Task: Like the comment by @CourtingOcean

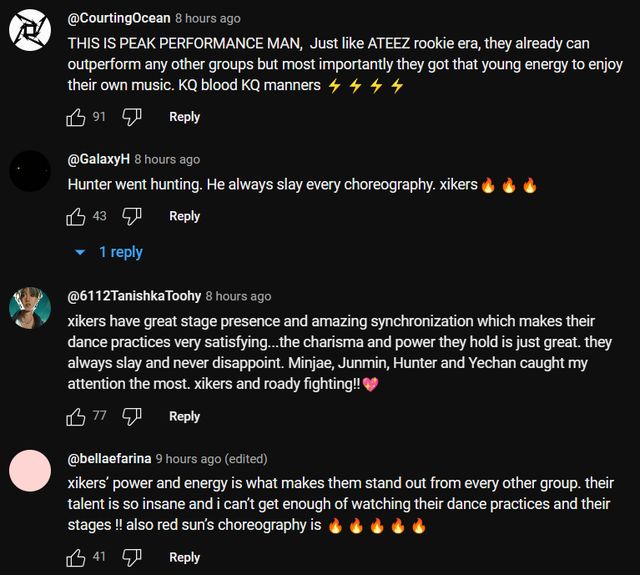Action: (76, 117)
